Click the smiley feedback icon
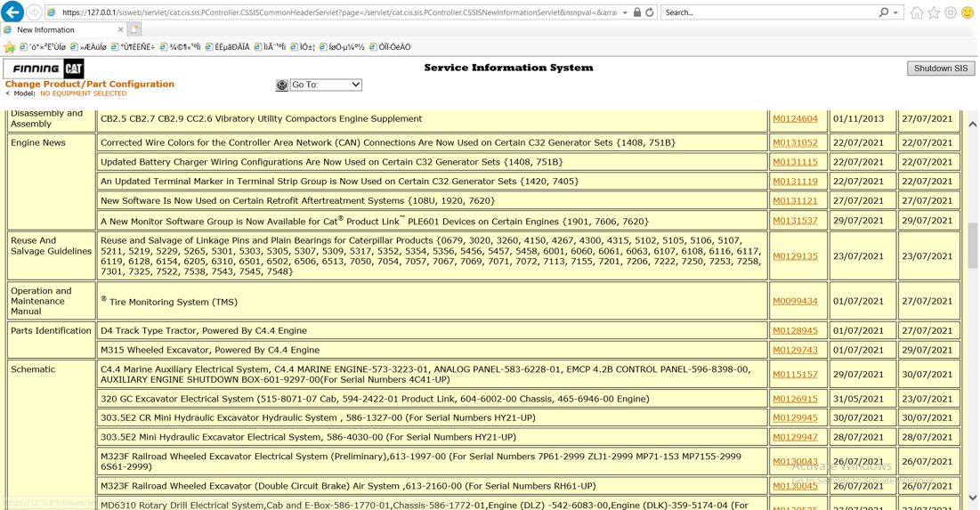This screenshot has height=510, width=980. point(968,12)
